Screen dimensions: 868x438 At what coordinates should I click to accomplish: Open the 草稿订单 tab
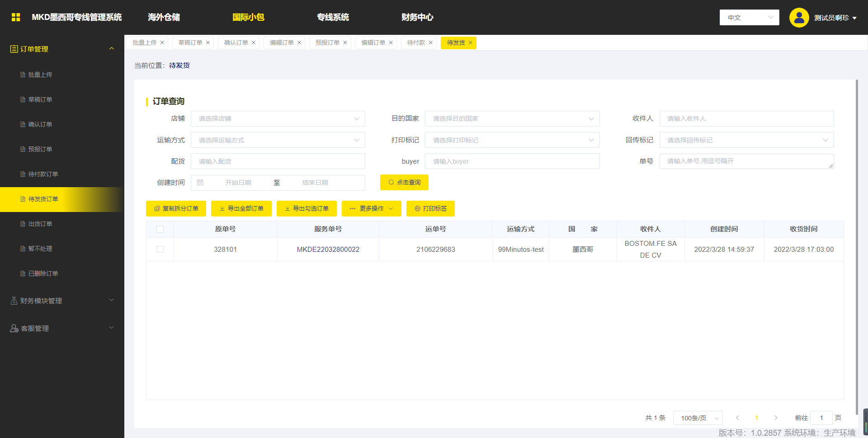(x=190, y=43)
